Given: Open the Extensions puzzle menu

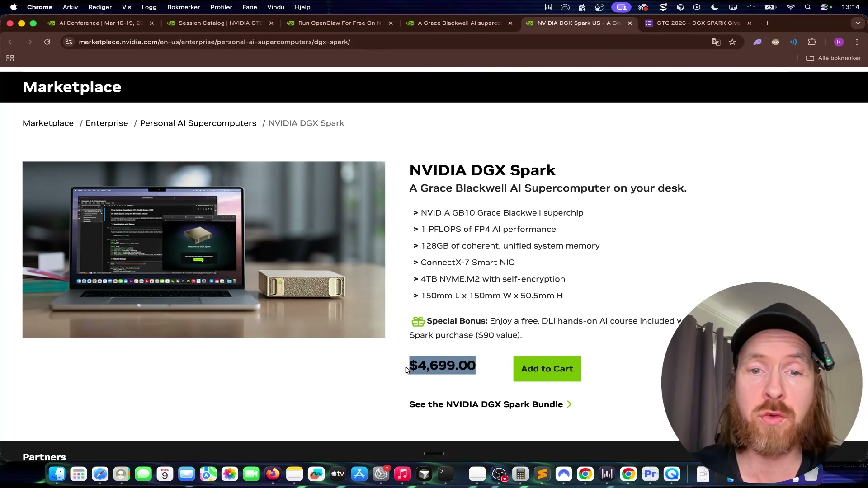Looking at the screenshot, I should 812,42.
